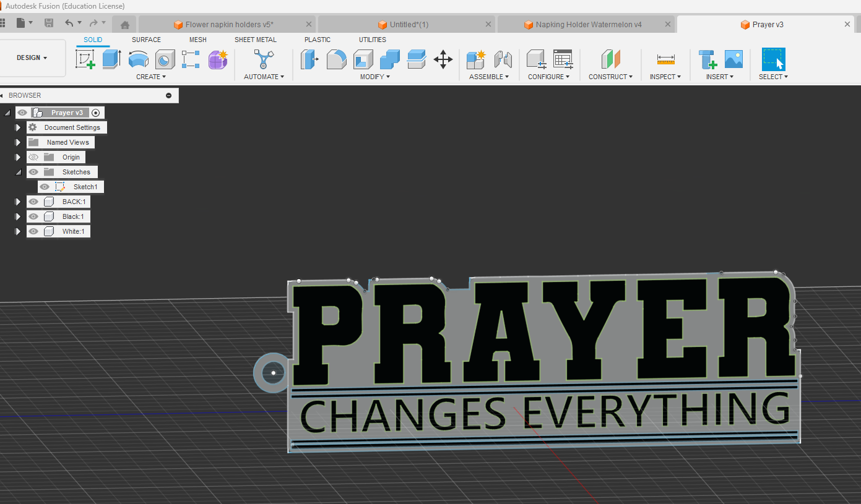Select Sketch1 in the browser tree
Screen dimensions: 861x504
coord(85,187)
